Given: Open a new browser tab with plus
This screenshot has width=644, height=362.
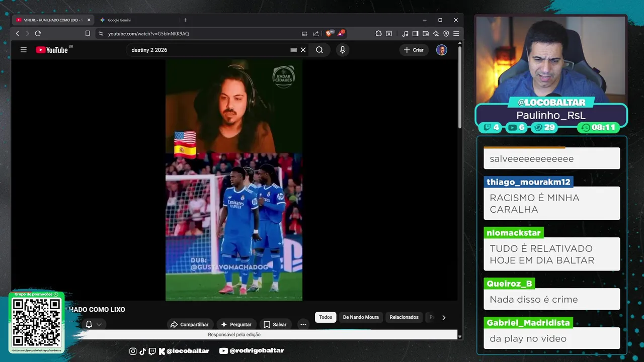Looking at the screenshot, I should click(x=185, y=20).
